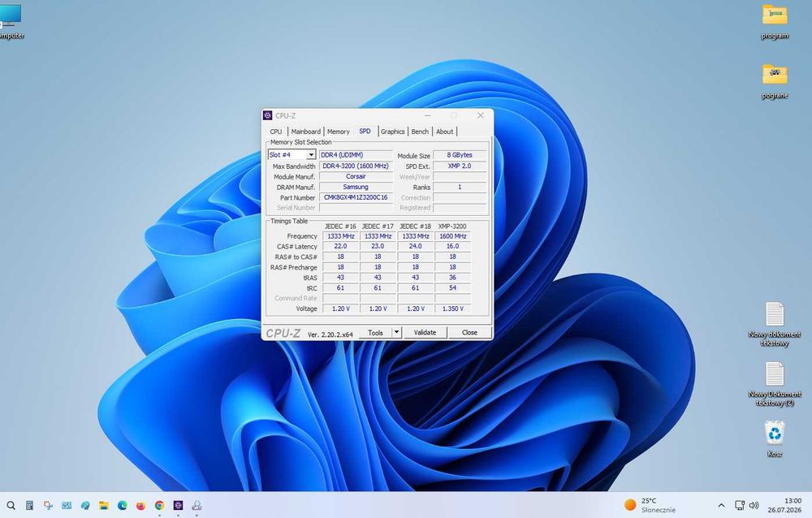Viewport: 812px width, 518px height.
Task: Switch to the CPU tab
Action: pyautogui.click(x=276, y=132)
